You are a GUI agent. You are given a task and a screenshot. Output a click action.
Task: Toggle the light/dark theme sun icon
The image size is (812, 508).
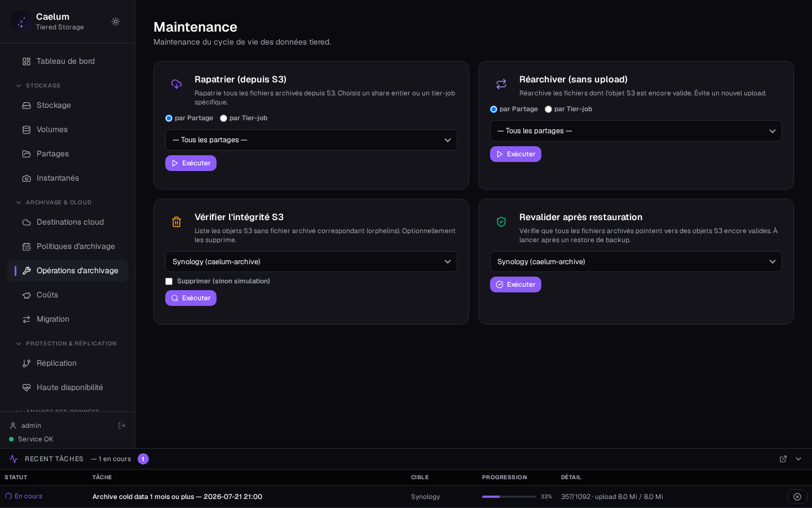point(116,21)
